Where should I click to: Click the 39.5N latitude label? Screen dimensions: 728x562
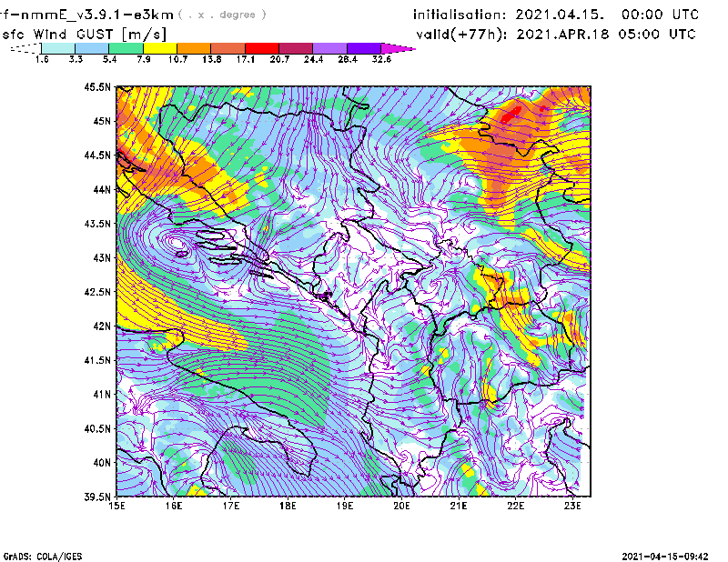click(x=97, y=497)
